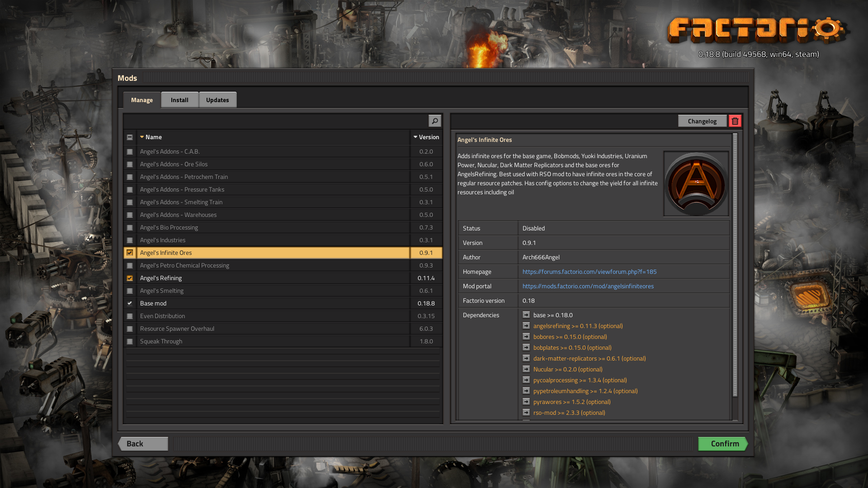Open forums.factorio.com homepage link
868x488 pixels.
[x=590, y=272]
